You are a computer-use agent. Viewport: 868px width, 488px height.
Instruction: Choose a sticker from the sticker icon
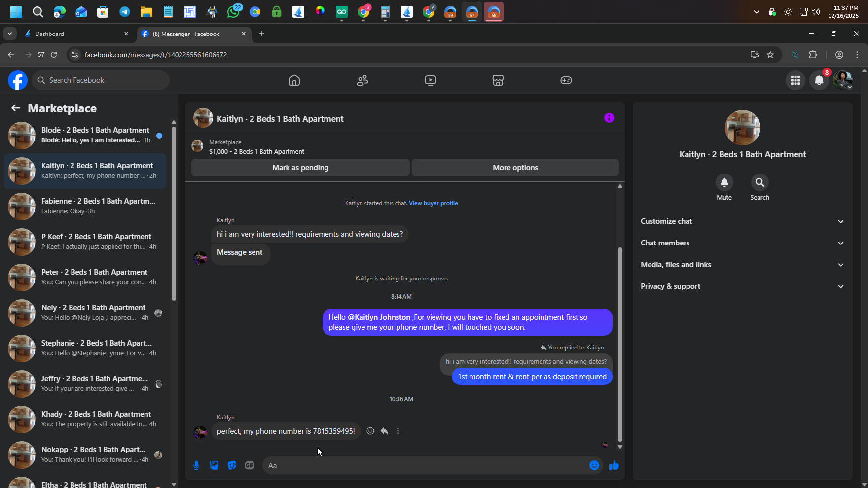[x=232, y=465]
